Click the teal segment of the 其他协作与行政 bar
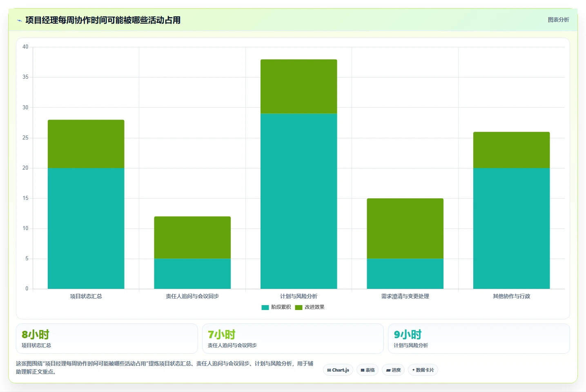Viewport: 586px width, 392px height. click(512, 228)
